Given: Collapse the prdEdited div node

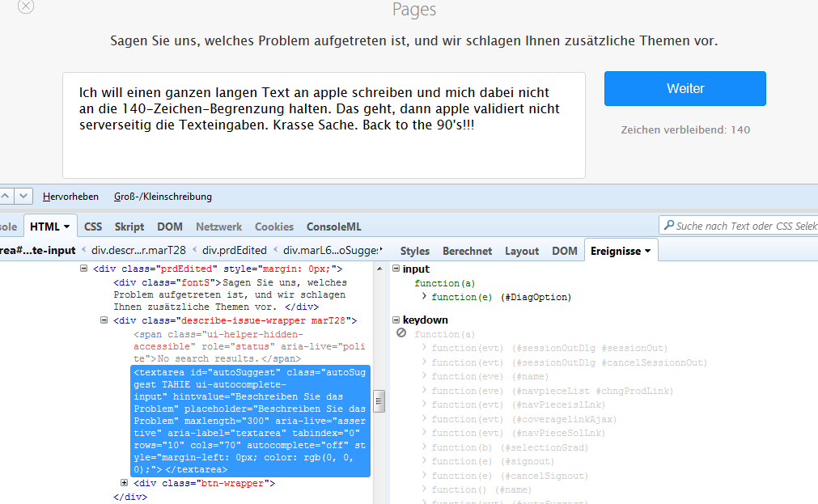Looking at the screenshot, I should click(x=84, y=269).
